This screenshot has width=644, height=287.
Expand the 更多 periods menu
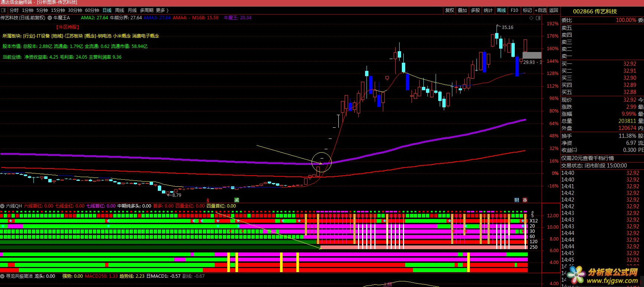(162, 10)
